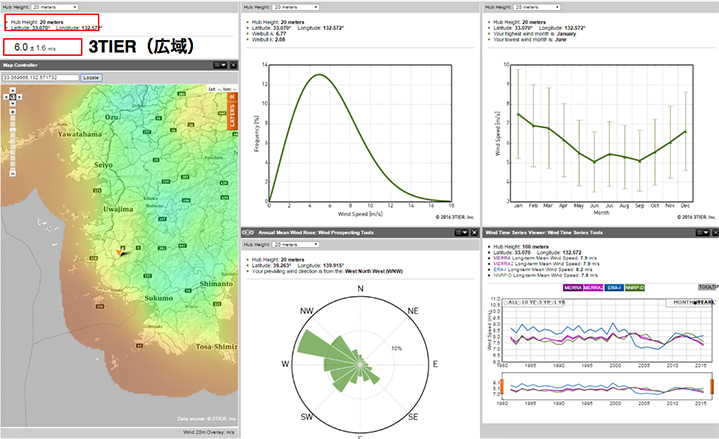Toggle the MERRA2 dataset legend button
719x439 pixels.
(593, 288)
